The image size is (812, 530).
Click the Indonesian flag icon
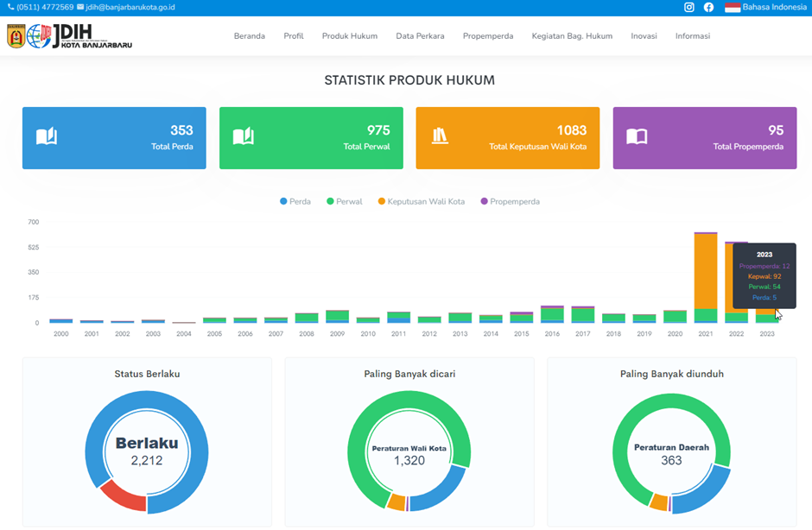tap(733, 7)
